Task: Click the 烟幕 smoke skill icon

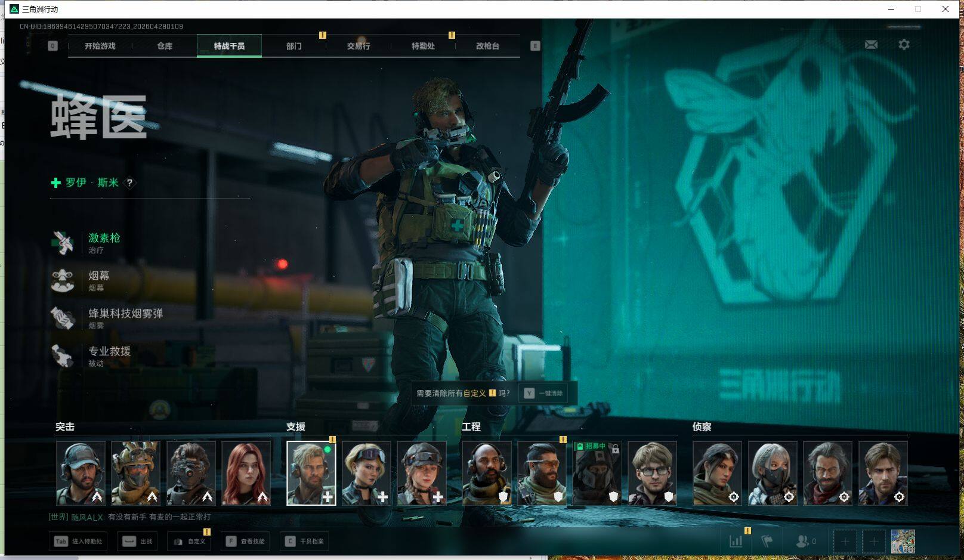Action: [x=63, y=281]
